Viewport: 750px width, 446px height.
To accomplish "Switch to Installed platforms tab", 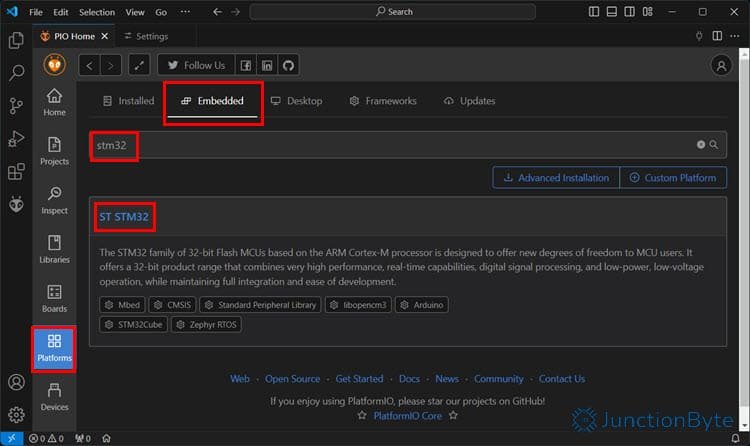I will (x=129, y=101).
